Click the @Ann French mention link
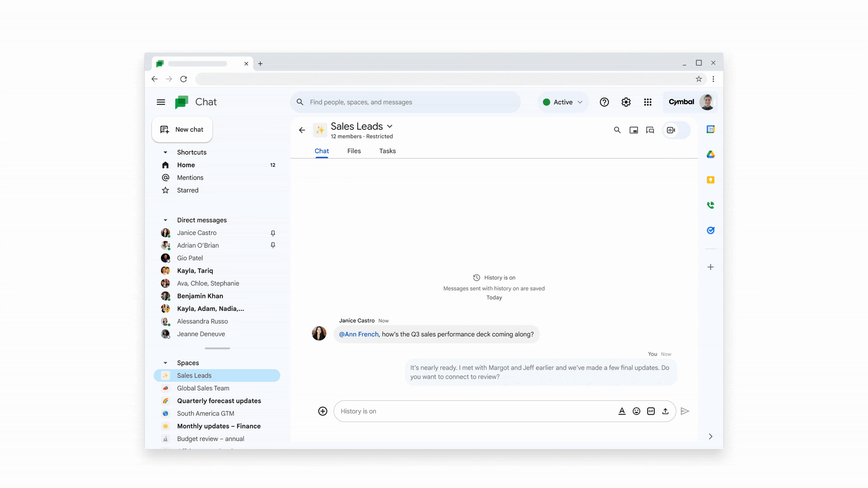Screen dimensions: 868x488 (358, 334)
